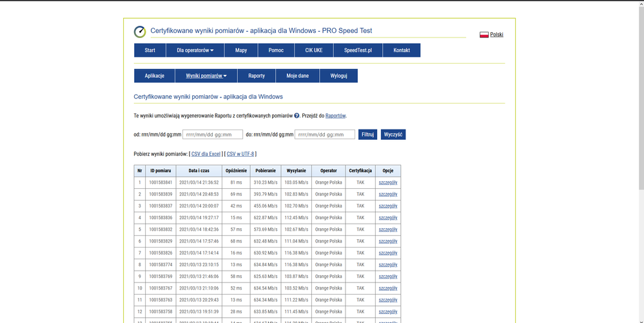Open the Moje dane tab
Screen dimensions: 644x323
(298, 76)
